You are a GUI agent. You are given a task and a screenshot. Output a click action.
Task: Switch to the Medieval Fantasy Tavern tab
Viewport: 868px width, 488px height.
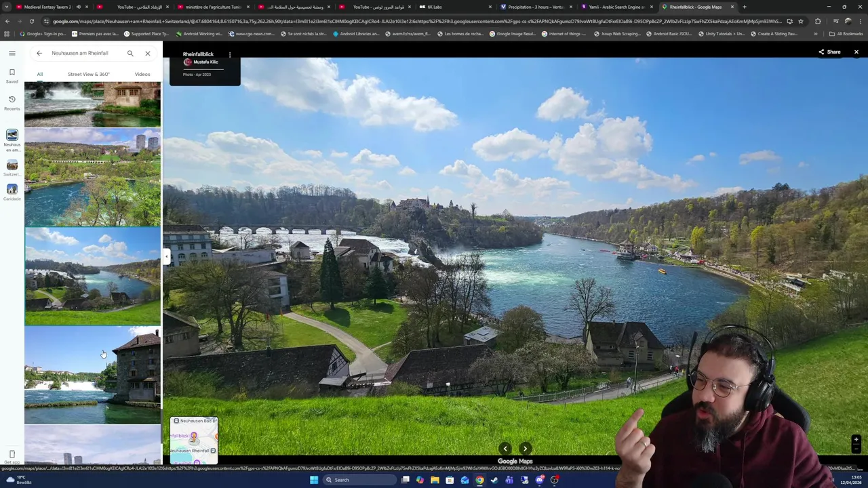(47, 7)
